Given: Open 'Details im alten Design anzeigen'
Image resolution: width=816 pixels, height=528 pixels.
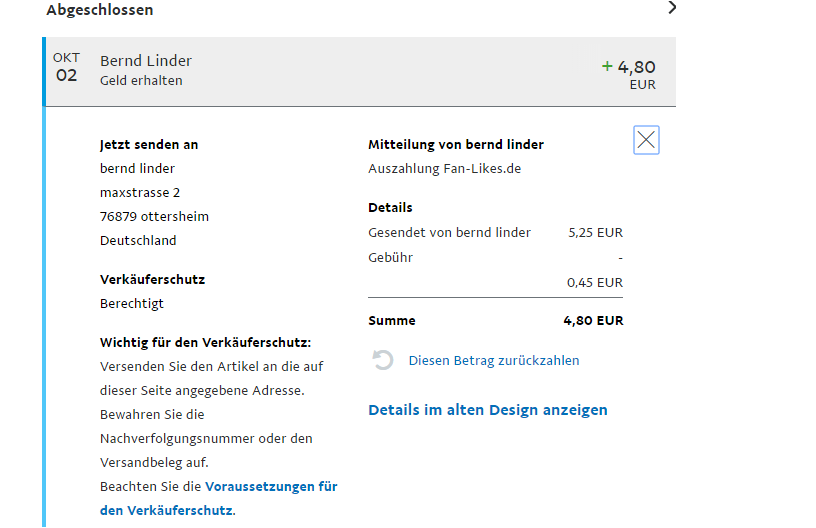Looking at the screenshot, I should click(487, 410).
